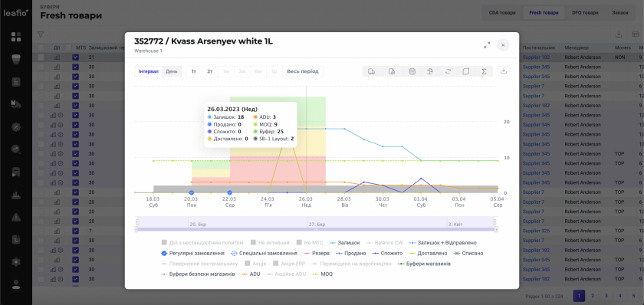Image resolution: width=644 pixels, height=305 pixels.
Task: Hide the Залишок series via the legend
Action: tap(345, 243)
